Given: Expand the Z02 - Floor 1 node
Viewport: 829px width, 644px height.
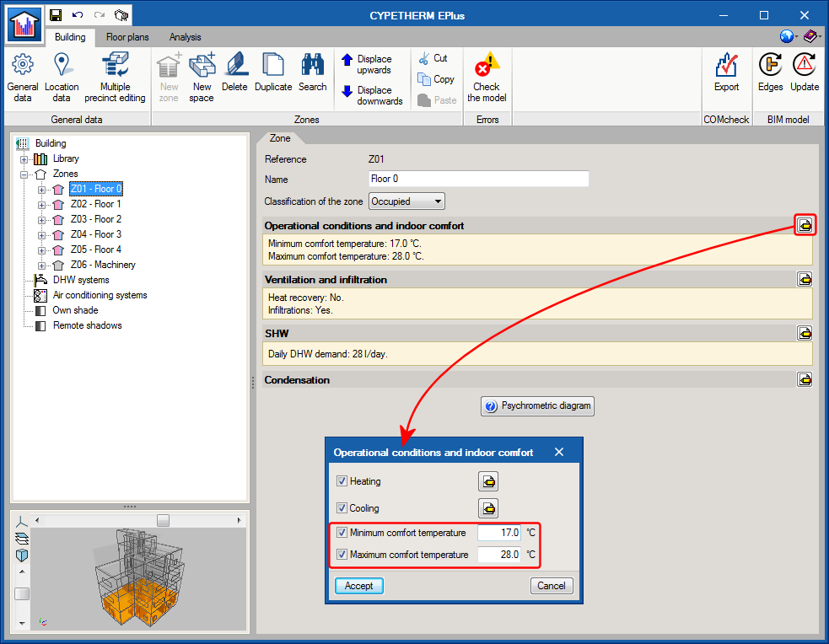Looking at the screenshot, I should pos(41,204).
